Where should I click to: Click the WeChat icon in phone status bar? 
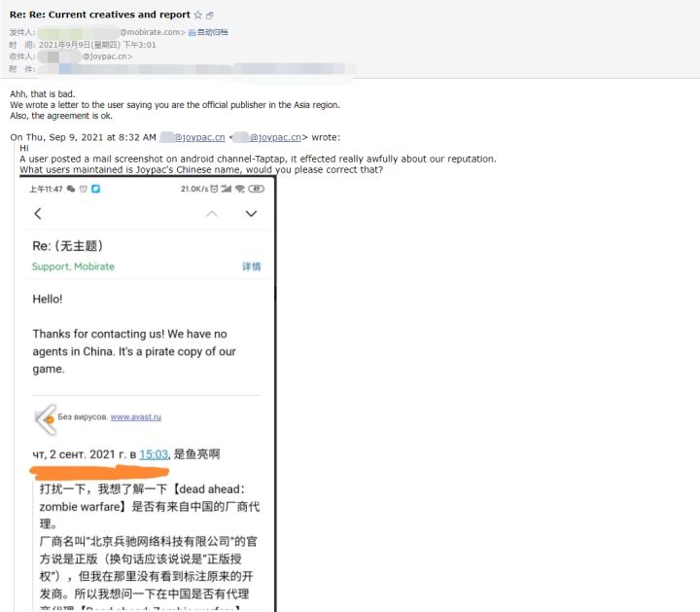(x=71, y=189)
